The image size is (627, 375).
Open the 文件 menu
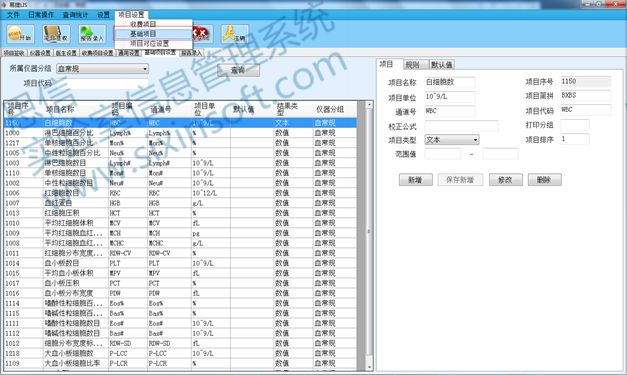click(x=13, y=15)
